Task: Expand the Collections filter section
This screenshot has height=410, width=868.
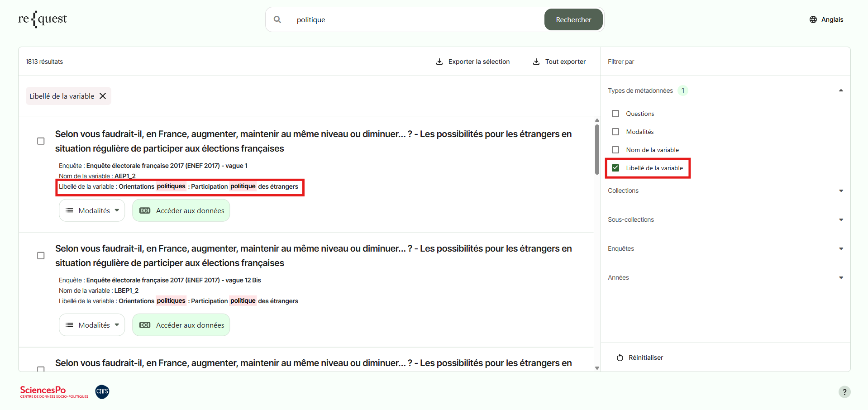Action: point(841,191)
